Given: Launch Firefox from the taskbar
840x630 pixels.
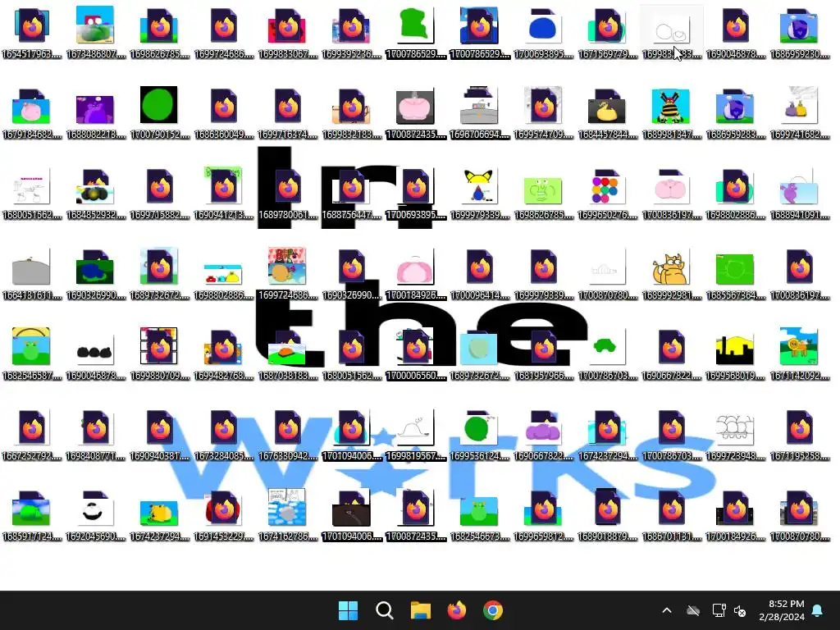Looking at the screenshot, I should [x=456, y=610].
